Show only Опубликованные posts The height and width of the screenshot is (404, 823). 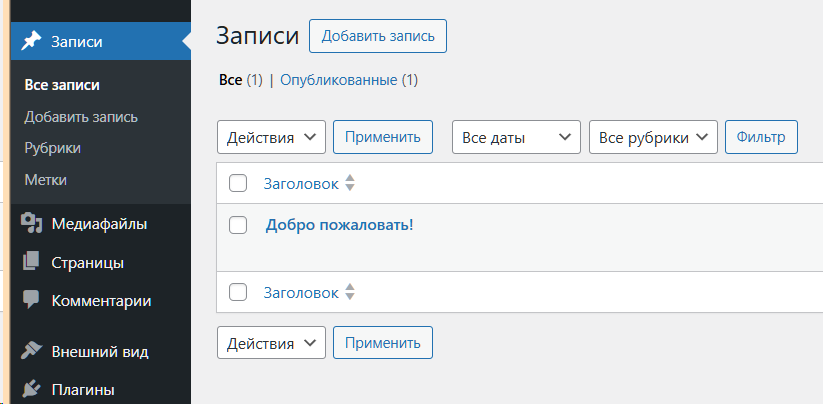tap(339, 80)
